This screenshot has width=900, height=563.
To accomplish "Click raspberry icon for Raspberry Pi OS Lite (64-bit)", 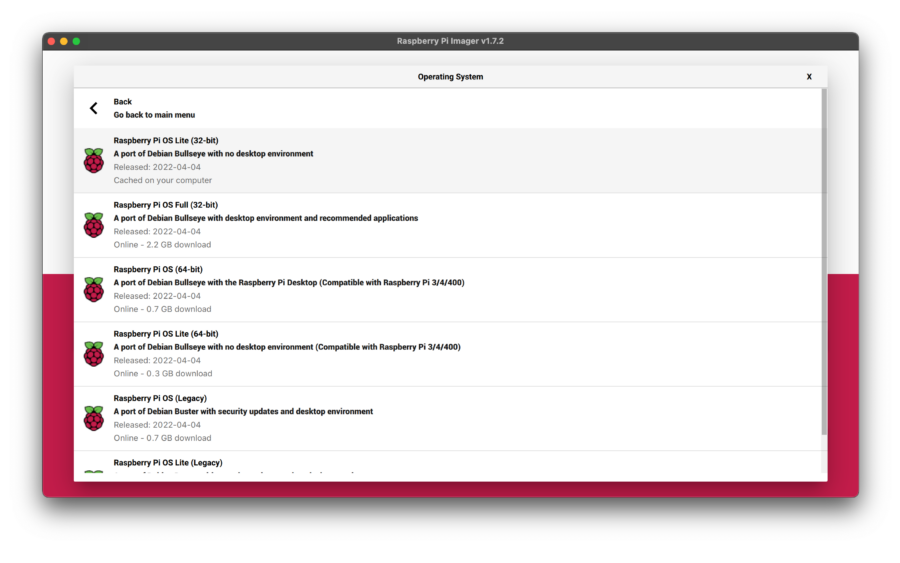I will (x=93, y=354).
